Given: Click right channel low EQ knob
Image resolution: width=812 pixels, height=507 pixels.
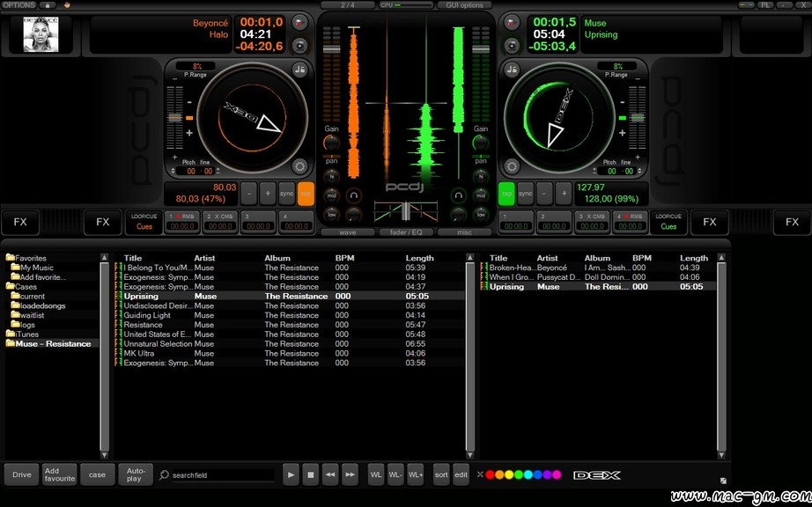Looking at the screenshot, I should click(481, 214).
